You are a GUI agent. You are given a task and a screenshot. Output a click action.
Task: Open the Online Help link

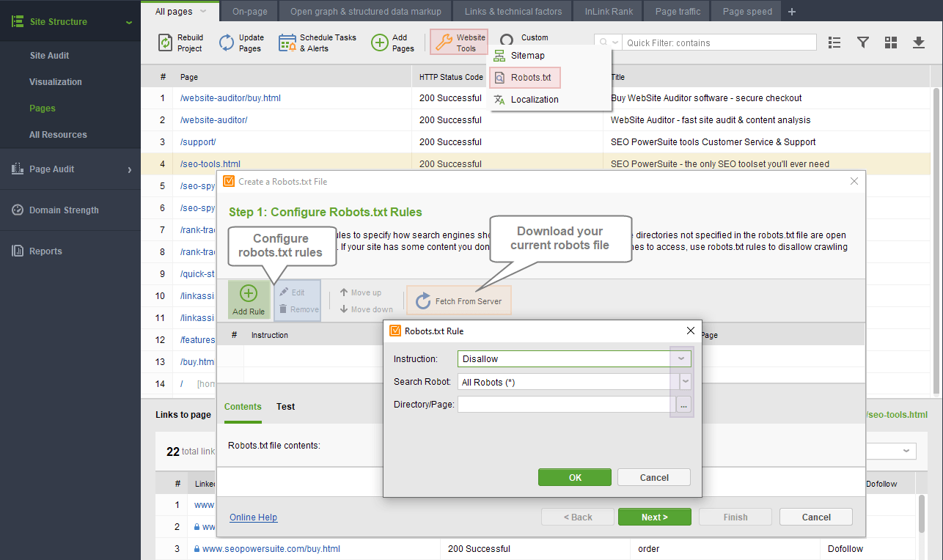pos(253,517)
